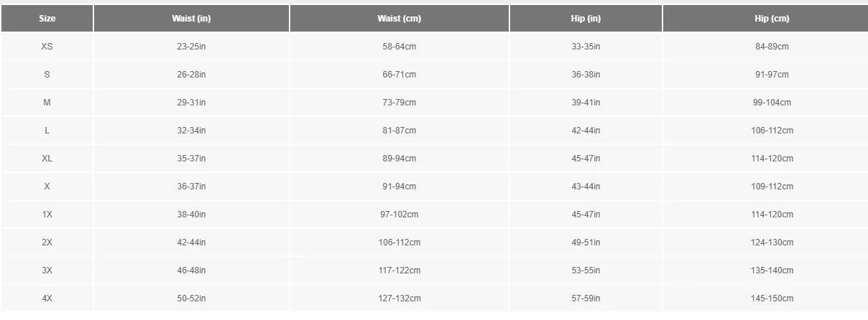Screen dimensions: 868x320
Task: Click the 73-79cm waist measurement
Action: tap(399, 103)
